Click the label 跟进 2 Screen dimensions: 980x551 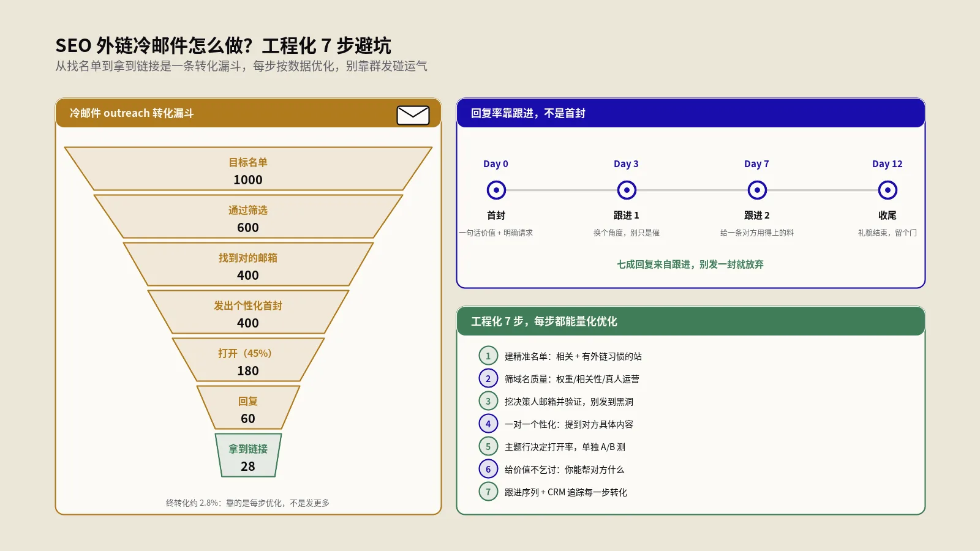(757, 216)
